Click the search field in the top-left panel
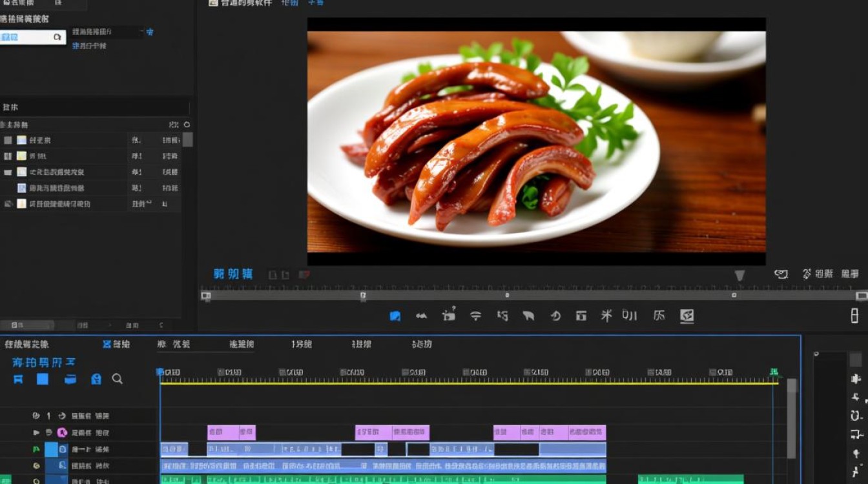868x484 pixels. (x=32, y=37)
